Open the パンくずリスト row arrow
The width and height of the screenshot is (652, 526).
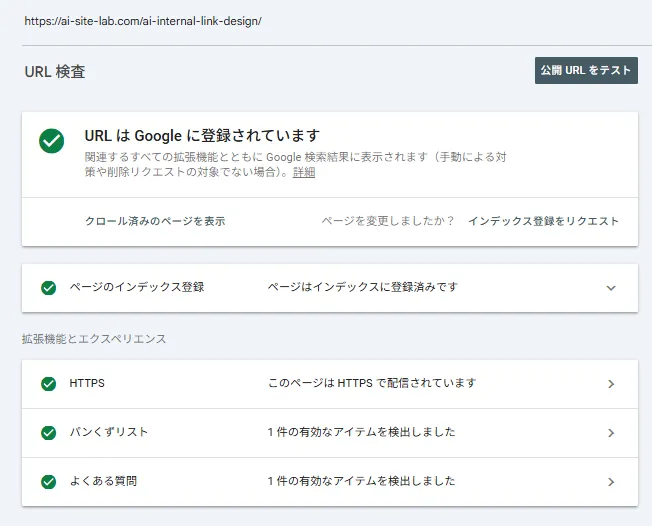611,433
